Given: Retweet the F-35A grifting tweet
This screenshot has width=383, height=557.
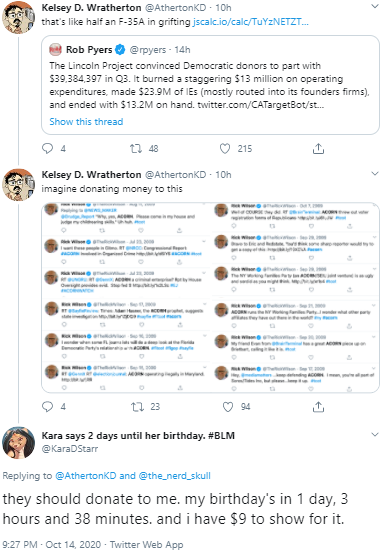Looking at the screenshot, I should click(136, 148).
